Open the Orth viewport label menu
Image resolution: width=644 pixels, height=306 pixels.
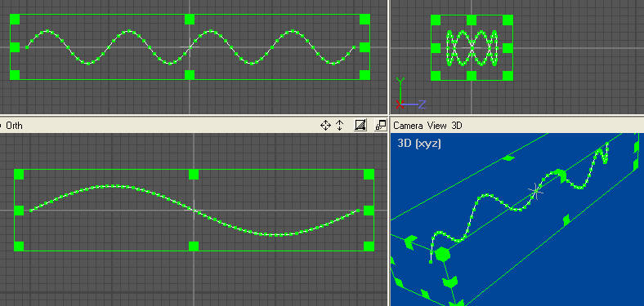(x=14, y=126)
